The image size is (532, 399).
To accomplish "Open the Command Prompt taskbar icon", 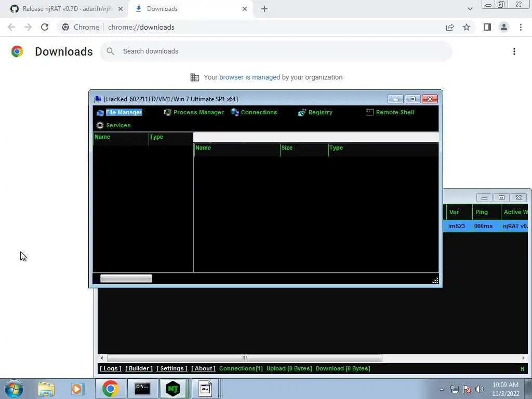I will (142, 389).
